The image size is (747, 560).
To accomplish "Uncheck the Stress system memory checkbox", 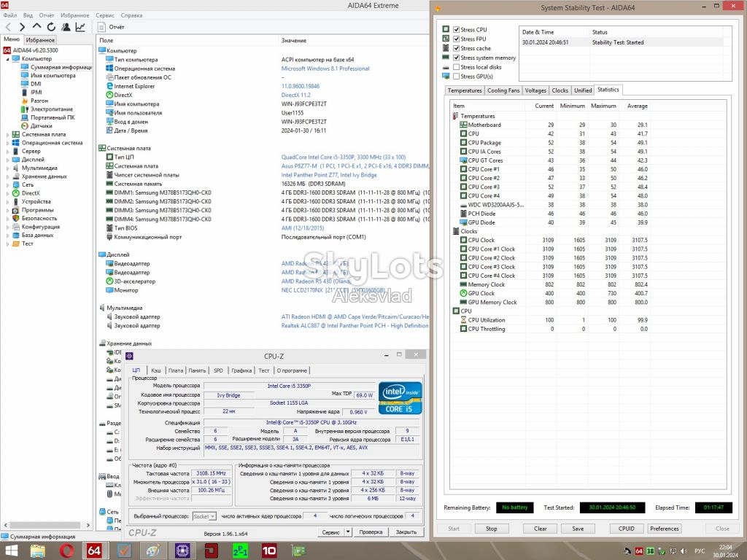I will coord(457,58).
